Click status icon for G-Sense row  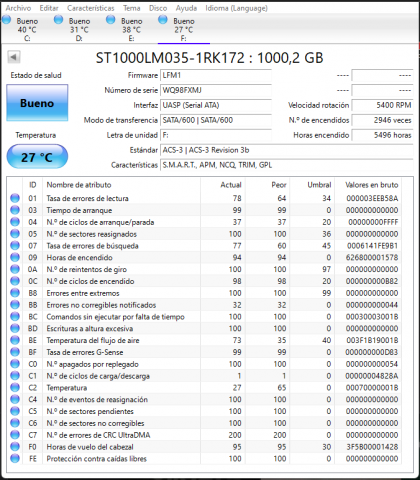pos(15,352)
